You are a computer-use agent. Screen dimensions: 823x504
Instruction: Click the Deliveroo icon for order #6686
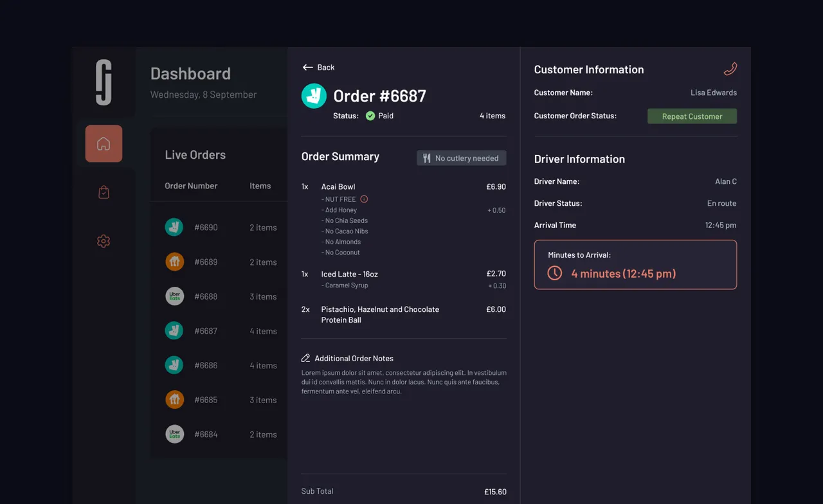coord(174,365)
